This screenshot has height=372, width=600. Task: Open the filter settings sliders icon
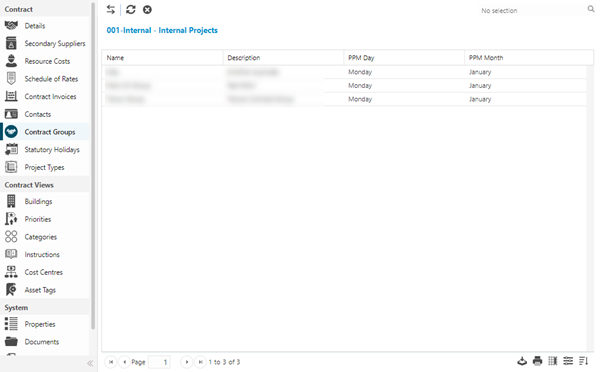[568, 361]
